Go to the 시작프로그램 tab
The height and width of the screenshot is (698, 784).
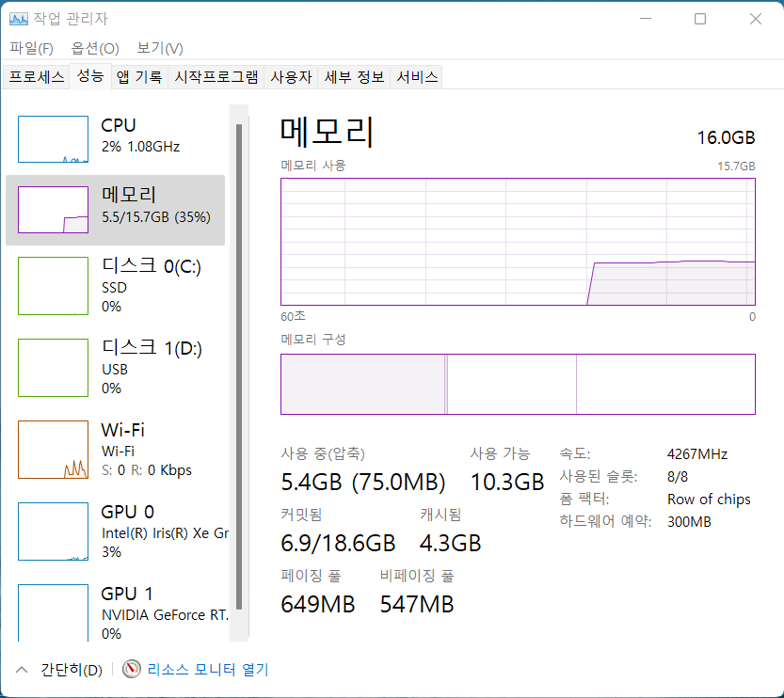pyautogui.click(x=216, y=77)
